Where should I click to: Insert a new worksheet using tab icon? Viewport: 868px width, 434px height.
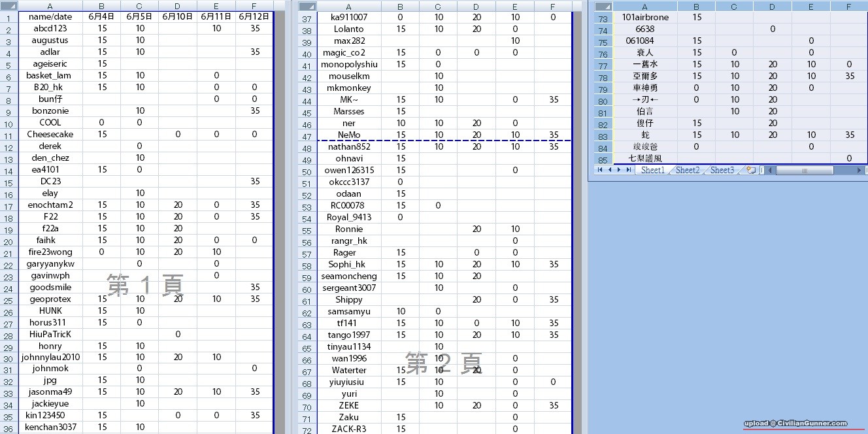click(751, 170)
